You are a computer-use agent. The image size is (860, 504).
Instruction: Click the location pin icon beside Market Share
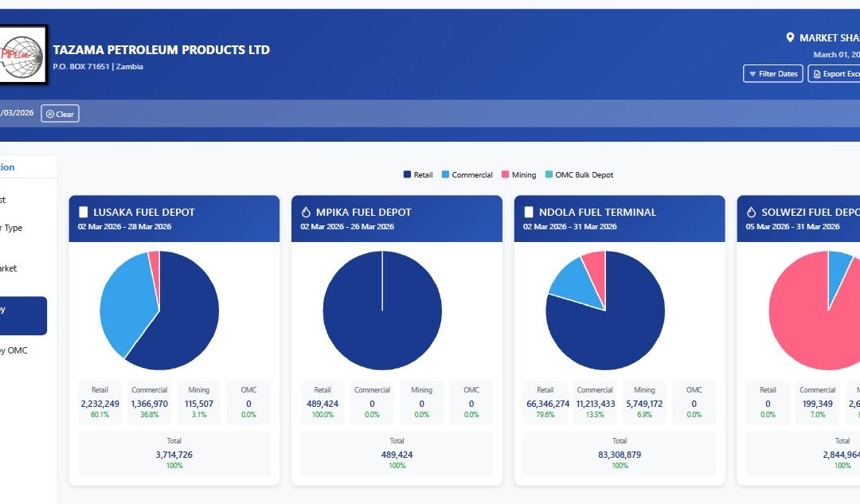point(790,38)
